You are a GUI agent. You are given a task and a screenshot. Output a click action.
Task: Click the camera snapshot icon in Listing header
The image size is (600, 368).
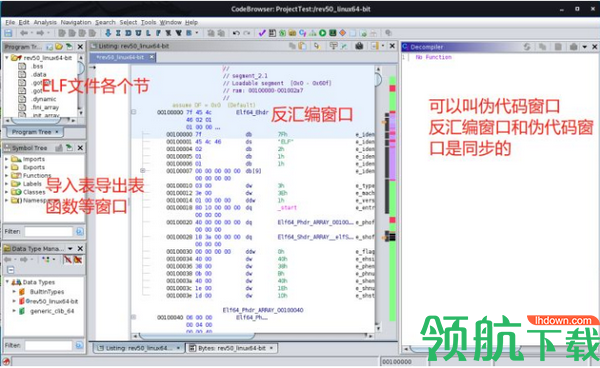pyautogui.click(x=359, y=46)
